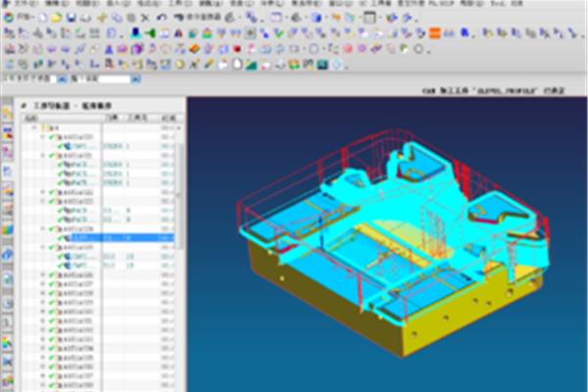Screen dimensions: 588x392
Task: Open the clock history icon on the left resource bar
Action: coord(8,303)
